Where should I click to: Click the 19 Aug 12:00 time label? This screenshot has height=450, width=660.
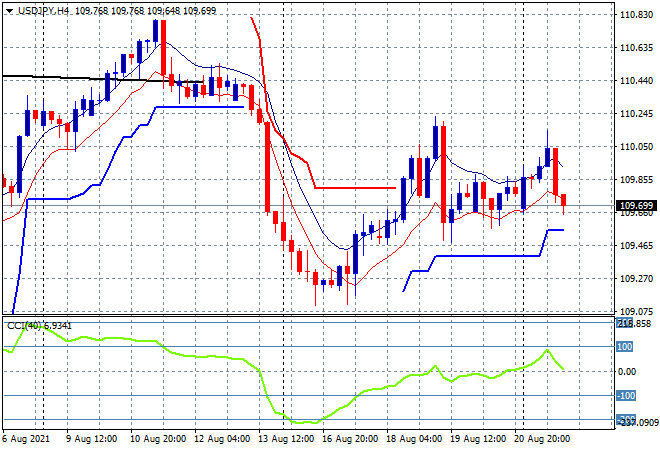478,439
